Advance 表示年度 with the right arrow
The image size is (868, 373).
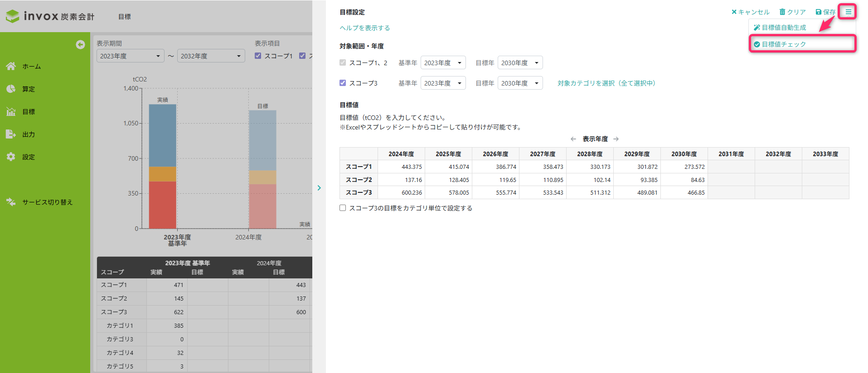click(x=616, y=139)
